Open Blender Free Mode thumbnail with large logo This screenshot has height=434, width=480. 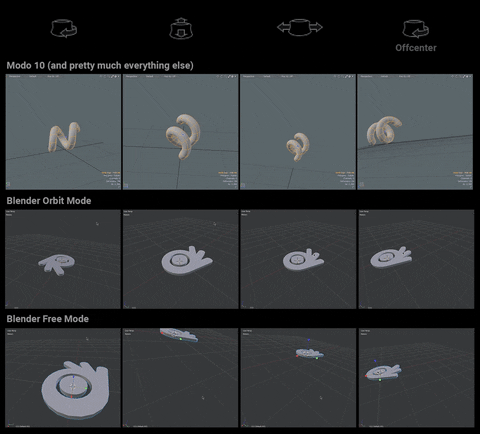click(x=63, y=378)
